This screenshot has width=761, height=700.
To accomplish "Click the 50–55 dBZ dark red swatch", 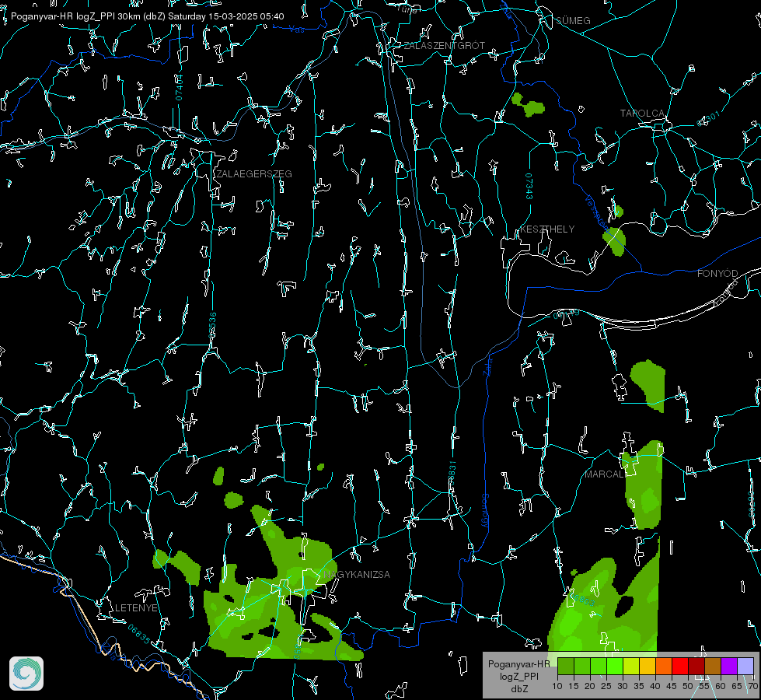I will pyautogui.click(x=696, y=666).
